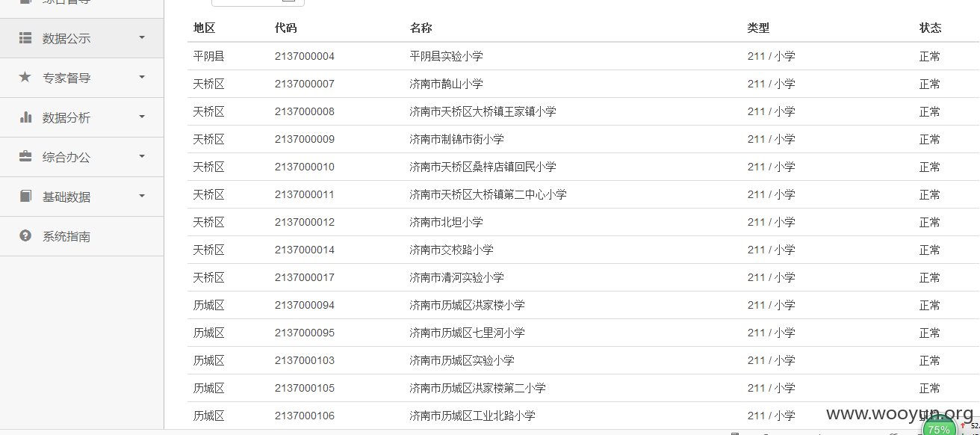This screenshot has width=980, height=435.
Task: Select 济南市鹊山小学 in the table
Action: coord(446,84)
